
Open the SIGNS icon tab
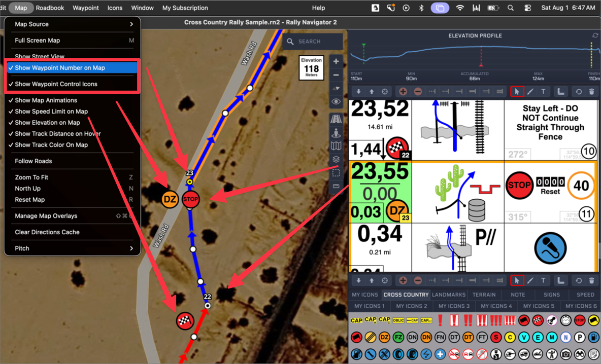(552, 295)
